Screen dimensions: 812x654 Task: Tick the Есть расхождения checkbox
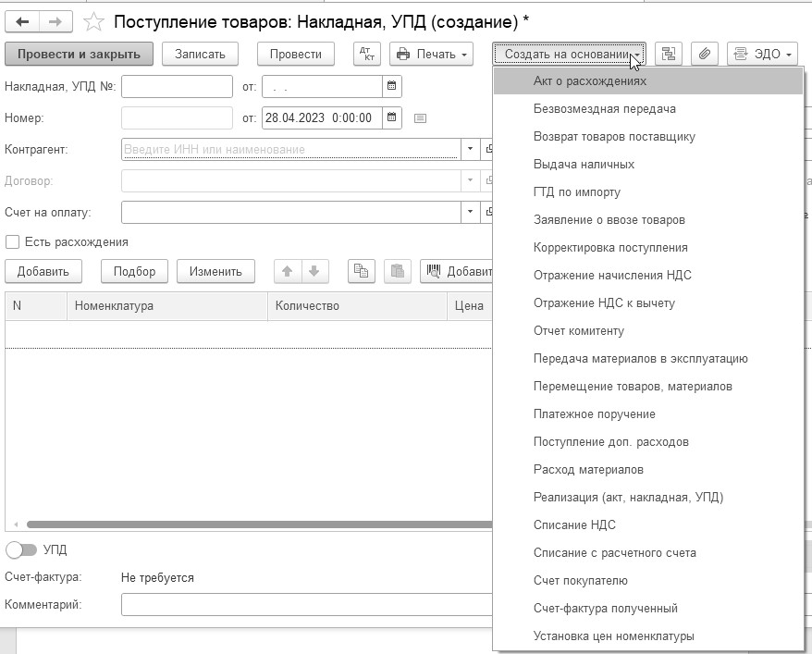pos(12,241)
